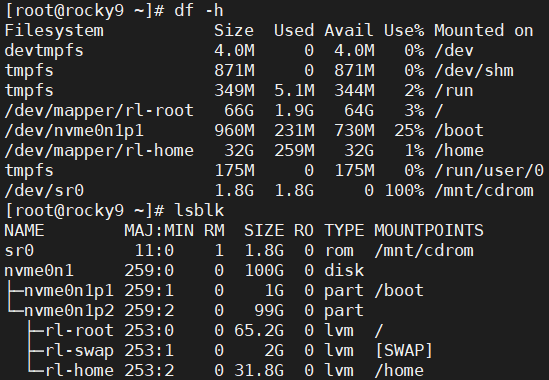Click '/dev/nvme0n1p1' in the df output

click(74, 130)
